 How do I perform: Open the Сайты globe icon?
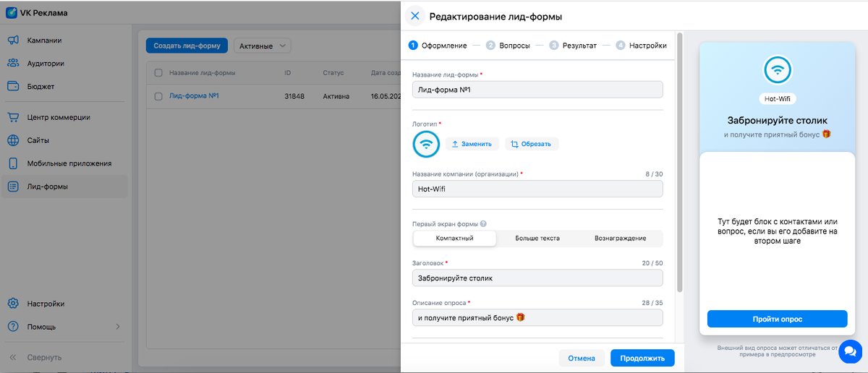(x=13, y=140)
